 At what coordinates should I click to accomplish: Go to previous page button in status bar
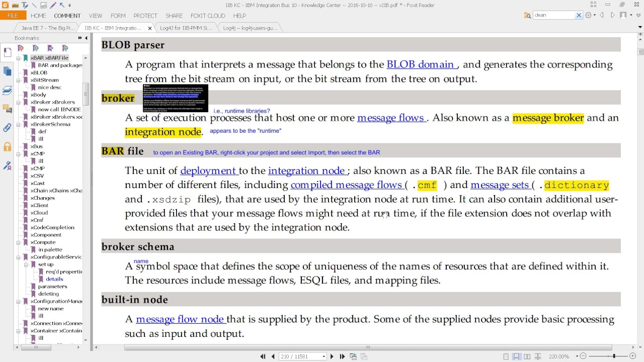click(273, 356)
